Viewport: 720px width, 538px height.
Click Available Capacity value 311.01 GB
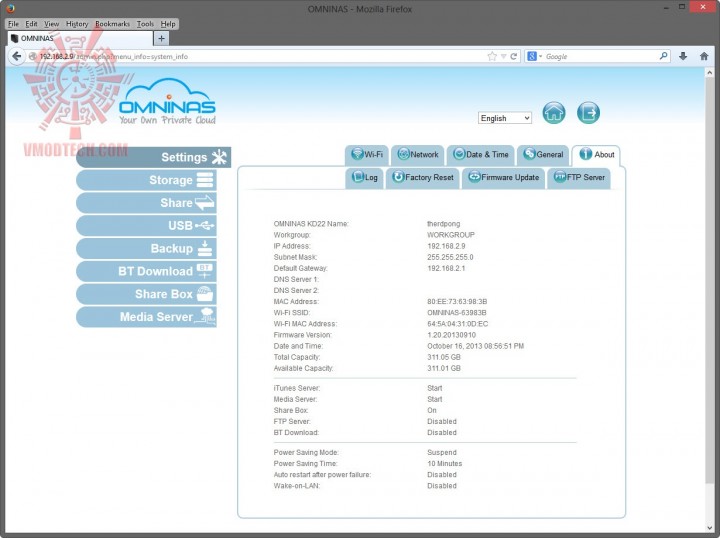coord(444,368)
